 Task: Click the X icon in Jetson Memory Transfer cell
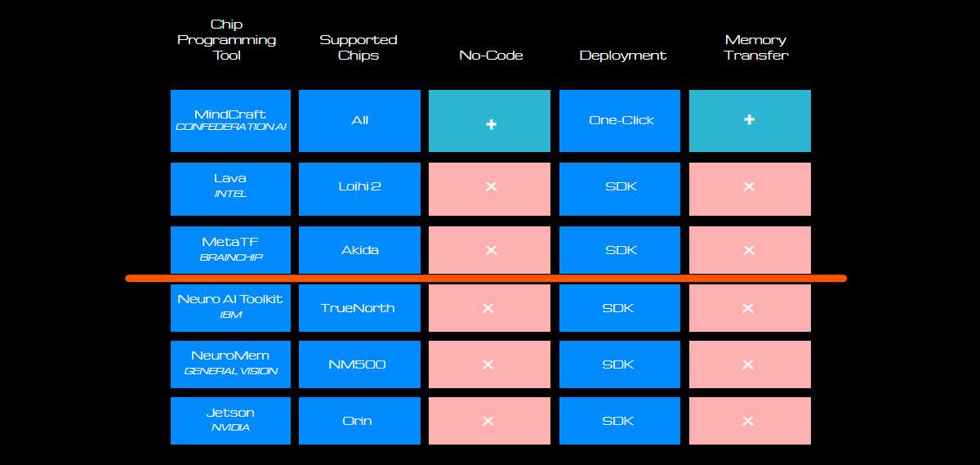pos(746,421)
